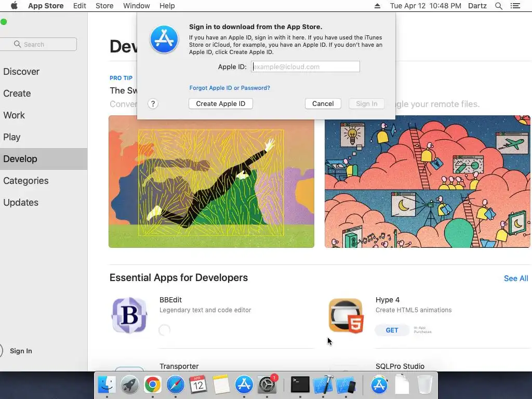The height and width of the screenshot is (399, 532).
Task: Click See All for Essential Apps
Action: tap(516, 278)
